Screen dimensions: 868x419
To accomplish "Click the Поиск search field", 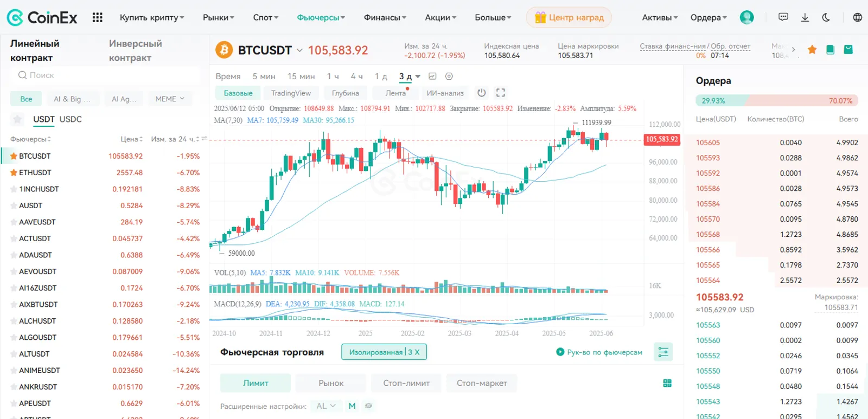I will [x=105, y=75].
